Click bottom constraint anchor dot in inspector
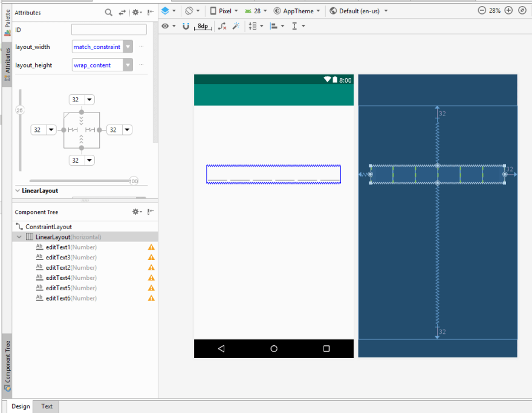The image size is (532, 413). point(82,148)
